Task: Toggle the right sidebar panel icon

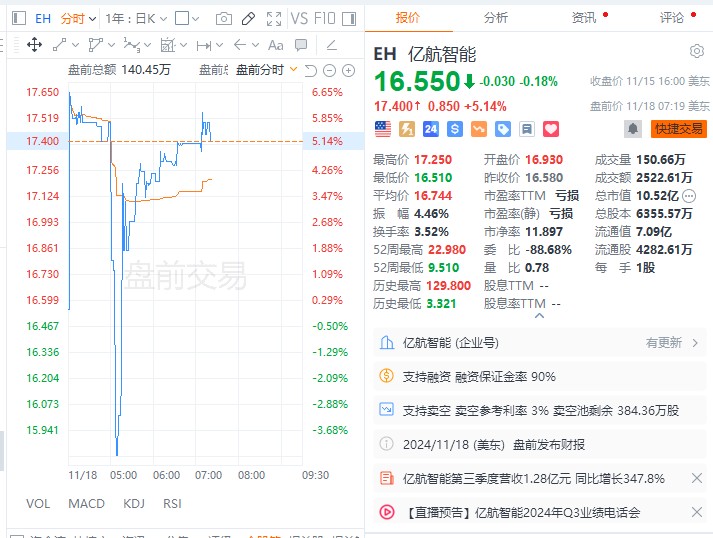Action: pyautogui.click(x=349, y=19)
